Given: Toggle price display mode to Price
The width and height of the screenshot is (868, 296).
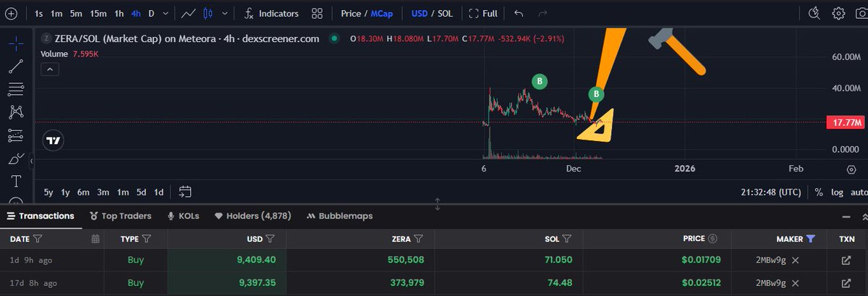Looking at the screenshot, I should click(x=351, y=13).
